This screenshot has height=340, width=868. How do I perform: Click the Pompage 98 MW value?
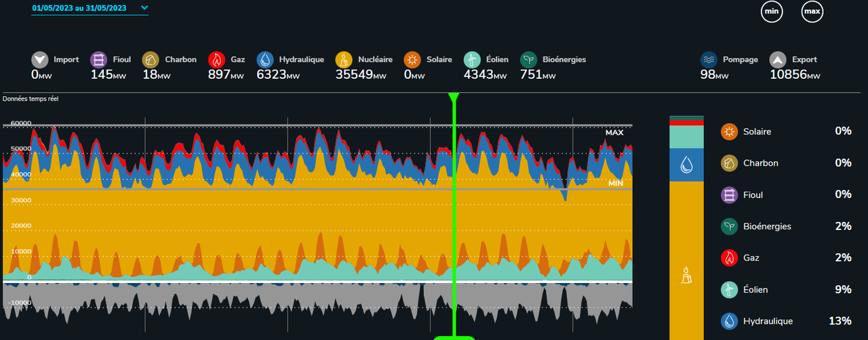tap(714, 75)
